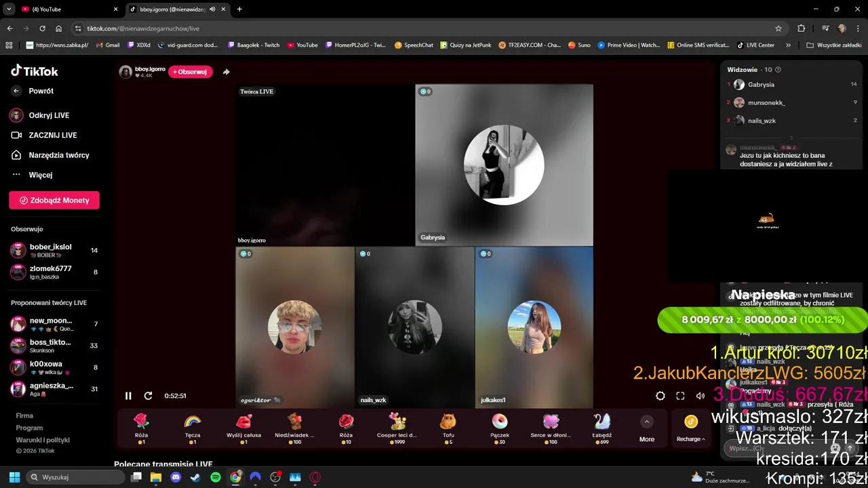Open the Recharge coins dropdown

691,430
